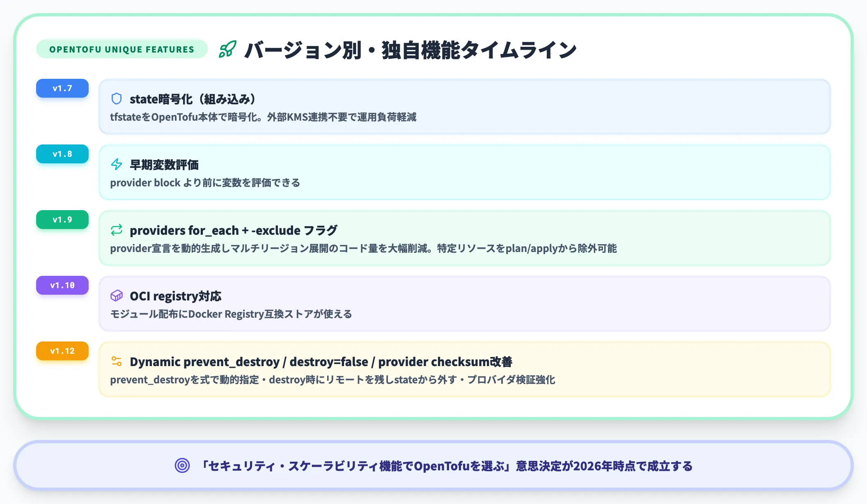Select the v1.12 version badge
This screenshot has width=867, height=504.
(62, 351)
